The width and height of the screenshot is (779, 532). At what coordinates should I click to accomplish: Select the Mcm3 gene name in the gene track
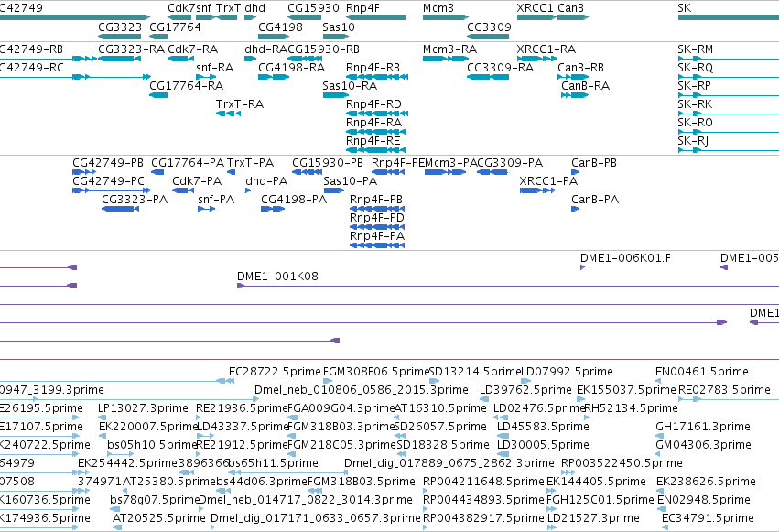point(438,8)
